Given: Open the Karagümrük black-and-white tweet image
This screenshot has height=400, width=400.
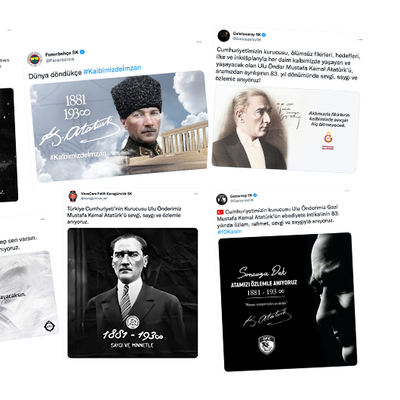Looking at the screenshot, I should [x=133, y=293].
